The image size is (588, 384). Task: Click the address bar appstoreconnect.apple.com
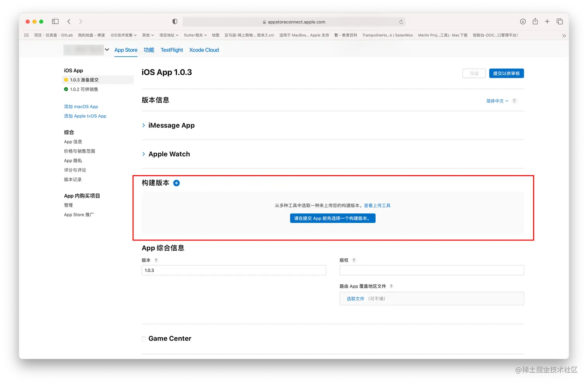point(294,22)
